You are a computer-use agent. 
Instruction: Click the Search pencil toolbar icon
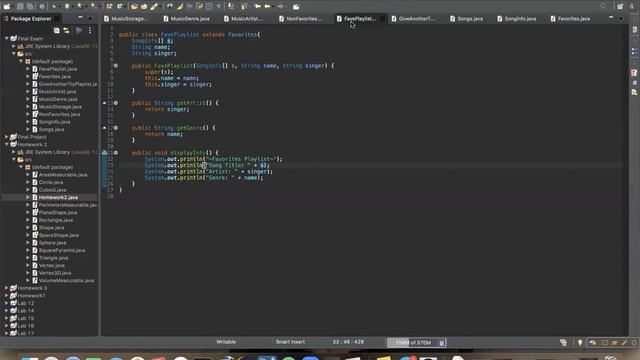[154, 6]
